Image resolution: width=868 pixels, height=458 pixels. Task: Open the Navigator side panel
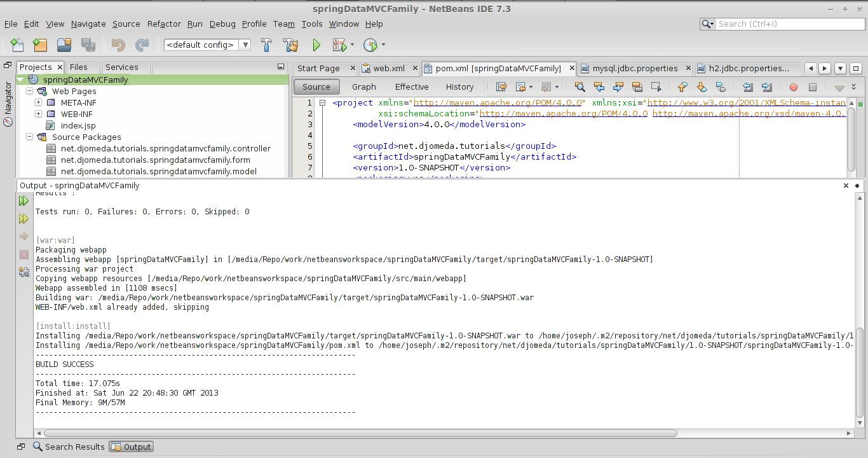[x=8, y=104]
